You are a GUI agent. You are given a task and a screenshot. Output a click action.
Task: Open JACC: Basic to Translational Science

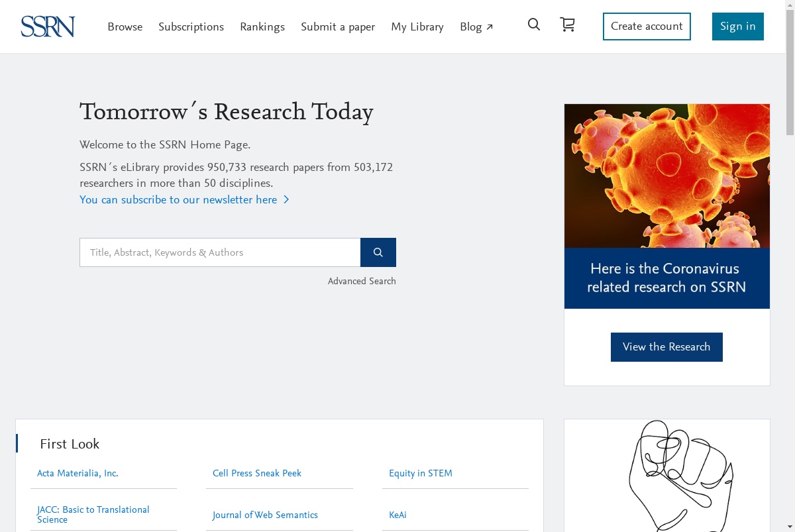tap(93, 514)
